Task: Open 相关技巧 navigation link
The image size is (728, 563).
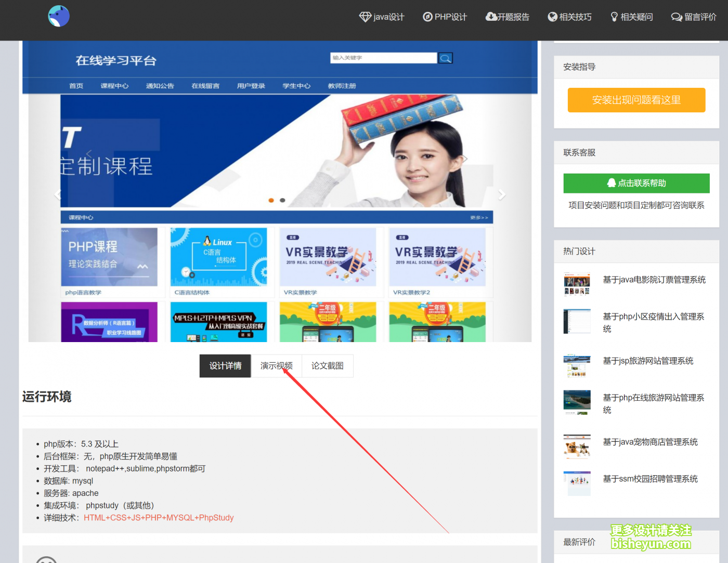Action: click(569, 17)
